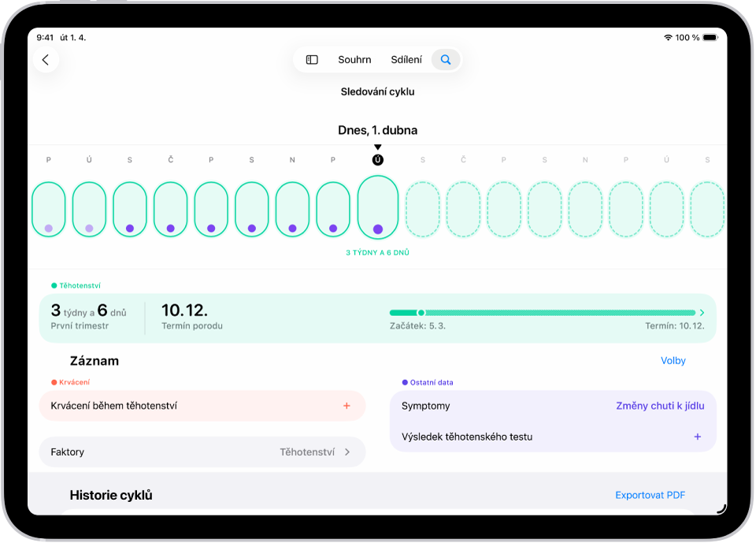Viewport: 756px width, 543px height.
Task: Select today's Ú day marker
Action: click(x=378, y=160)
